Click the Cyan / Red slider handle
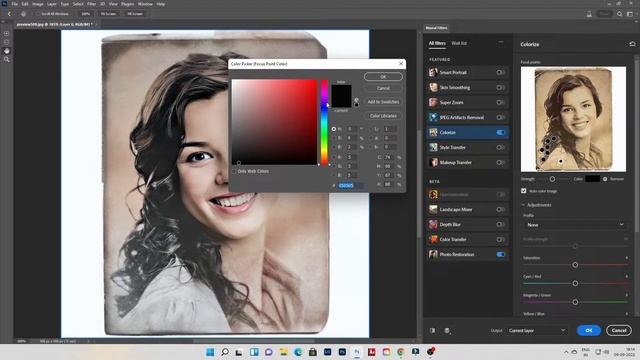Viewport: 640px width, 360px height. pos(575,283)
